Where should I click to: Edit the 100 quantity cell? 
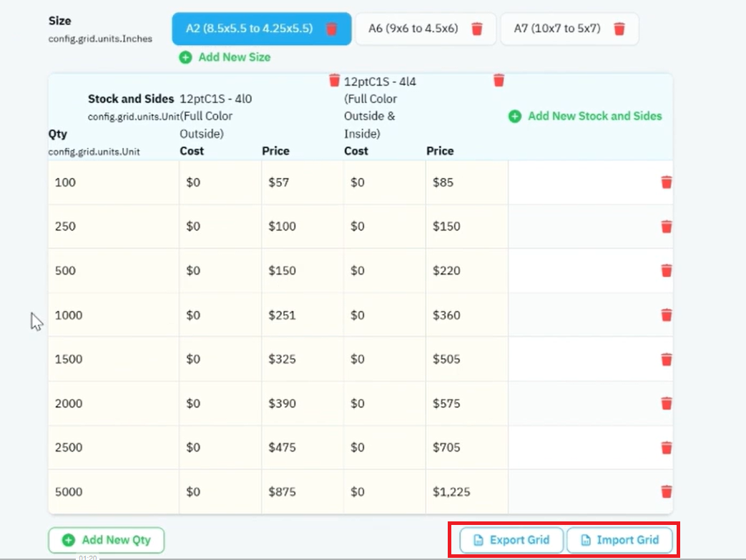click(x=114, y=182)
